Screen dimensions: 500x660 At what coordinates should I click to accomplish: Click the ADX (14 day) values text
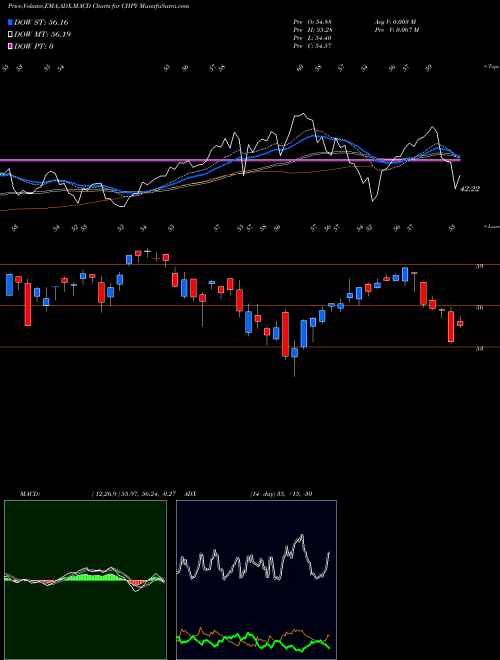click(281, 494)
